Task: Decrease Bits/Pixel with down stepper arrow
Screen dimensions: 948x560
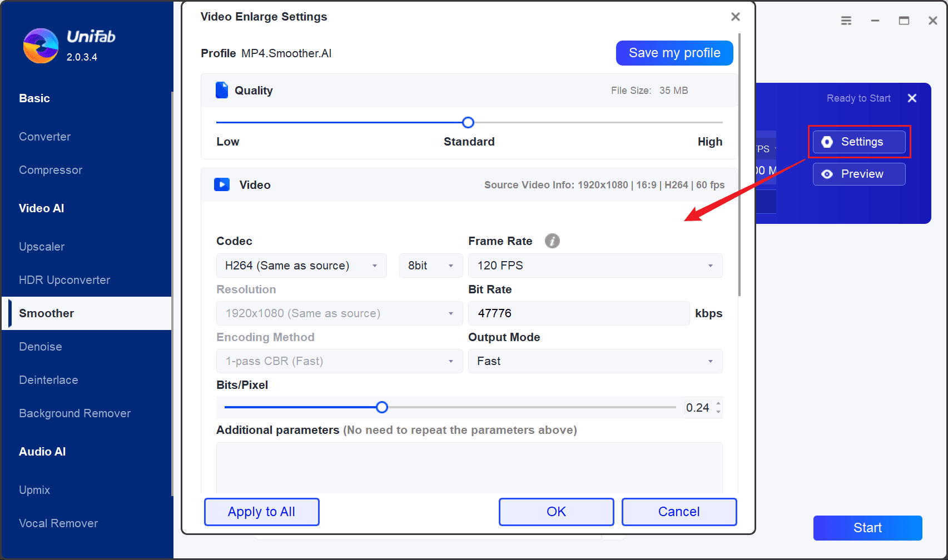Action: [718, 412]
